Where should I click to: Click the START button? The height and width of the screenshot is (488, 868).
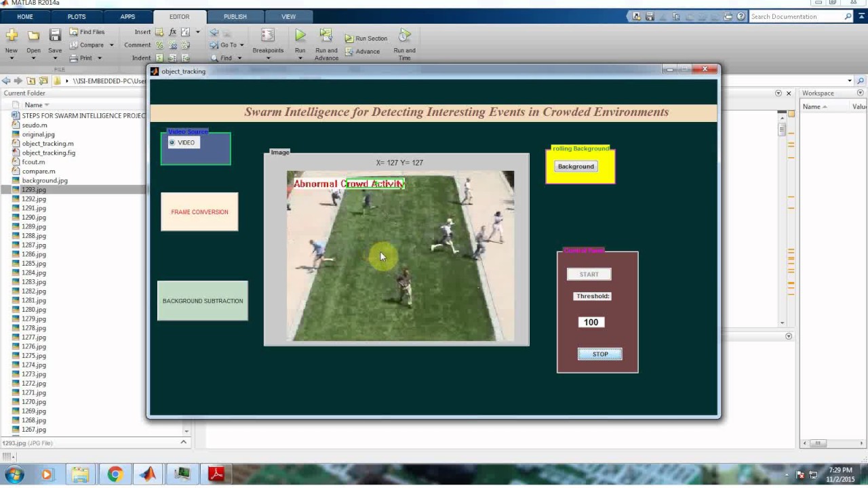click(589, 274)
